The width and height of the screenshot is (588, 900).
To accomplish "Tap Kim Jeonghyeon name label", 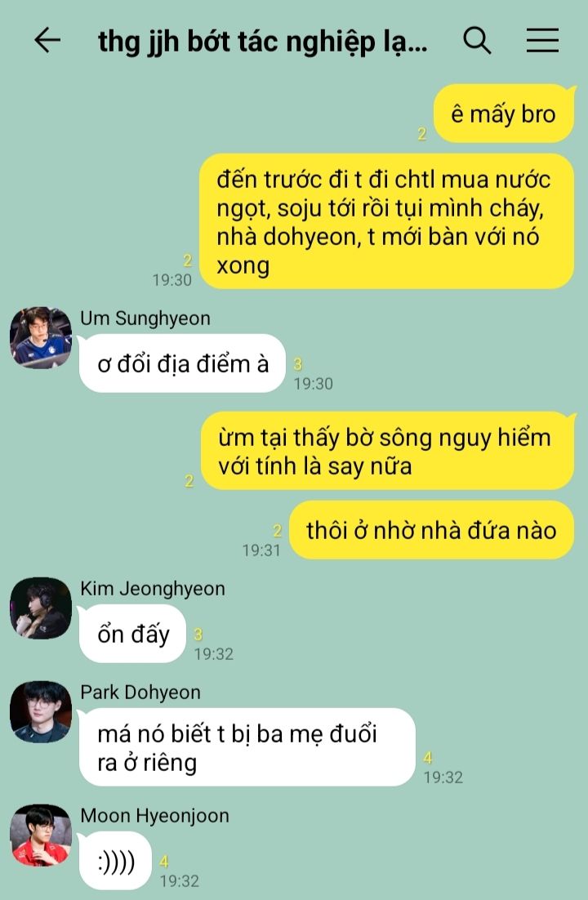I will 153,588.
